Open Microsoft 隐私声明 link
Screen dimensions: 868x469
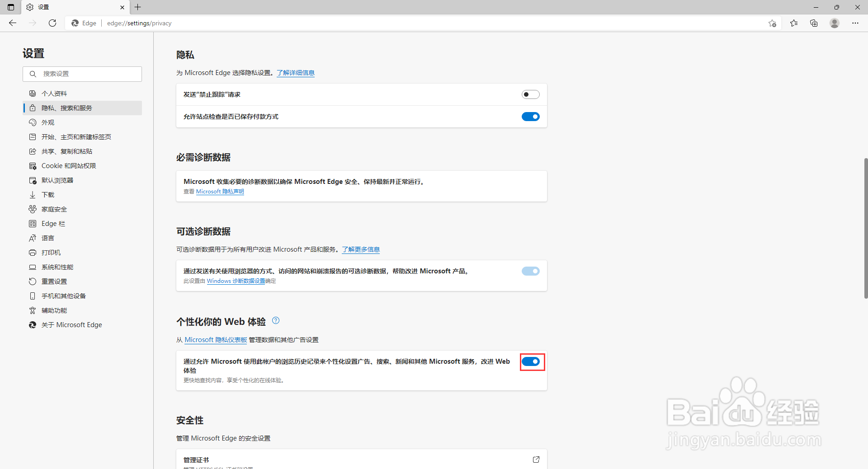(220, 192)
